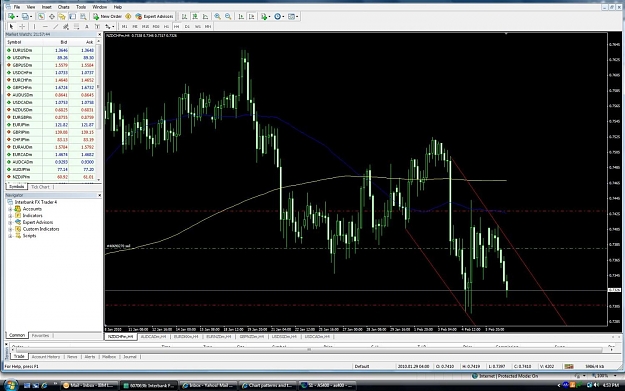Expand the Accounts tree node
The width and height of the screenshot is (625, 391).
point(10,209)
